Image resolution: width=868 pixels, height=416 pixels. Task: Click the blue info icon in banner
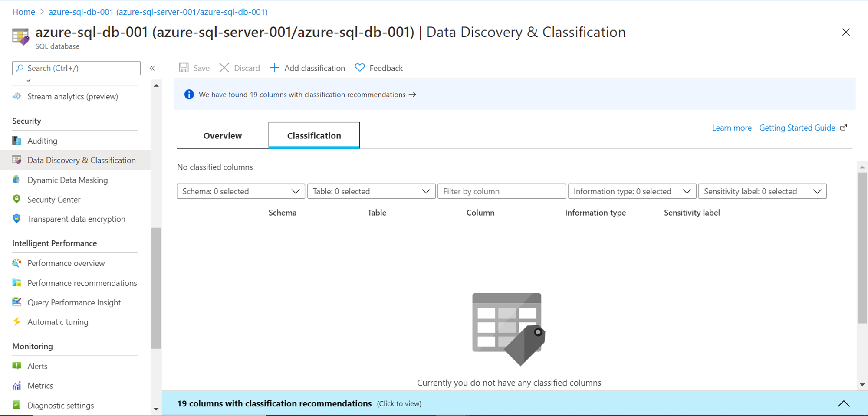pos(189,95)
